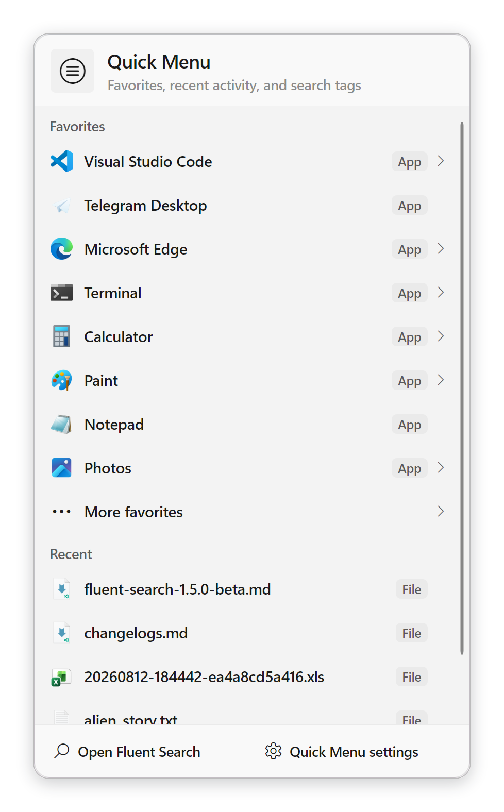Click the Paint label
The width and height of the screenshot is (504, 812).
[x=102, y=380]
